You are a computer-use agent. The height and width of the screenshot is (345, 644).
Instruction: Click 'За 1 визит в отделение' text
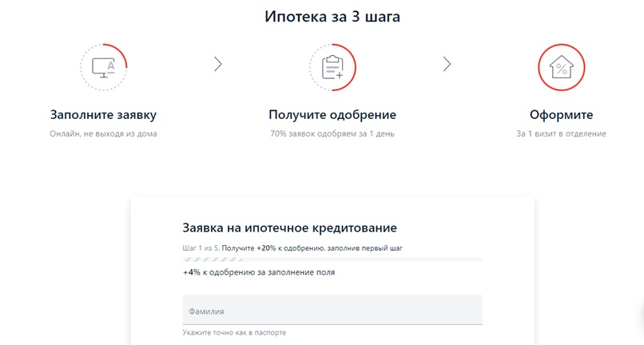(562, 133)
